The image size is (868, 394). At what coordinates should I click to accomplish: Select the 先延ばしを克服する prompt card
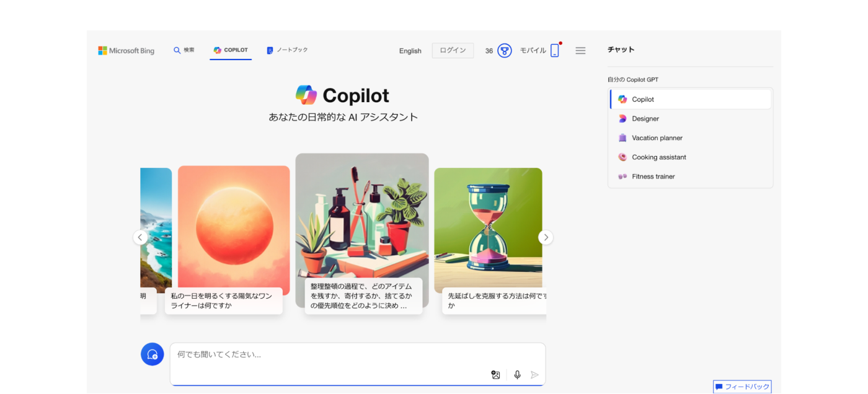pos(494,300)
